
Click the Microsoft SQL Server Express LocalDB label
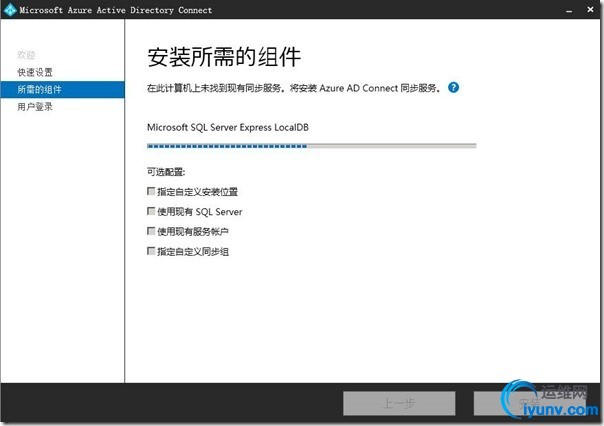tap(228, 127)
